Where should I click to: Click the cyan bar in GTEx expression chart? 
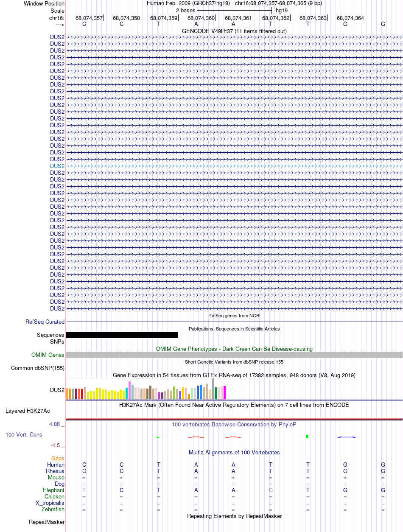[127, 393]
